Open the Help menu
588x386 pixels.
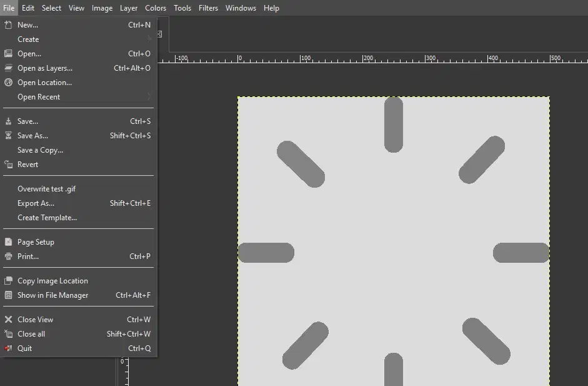271,8
